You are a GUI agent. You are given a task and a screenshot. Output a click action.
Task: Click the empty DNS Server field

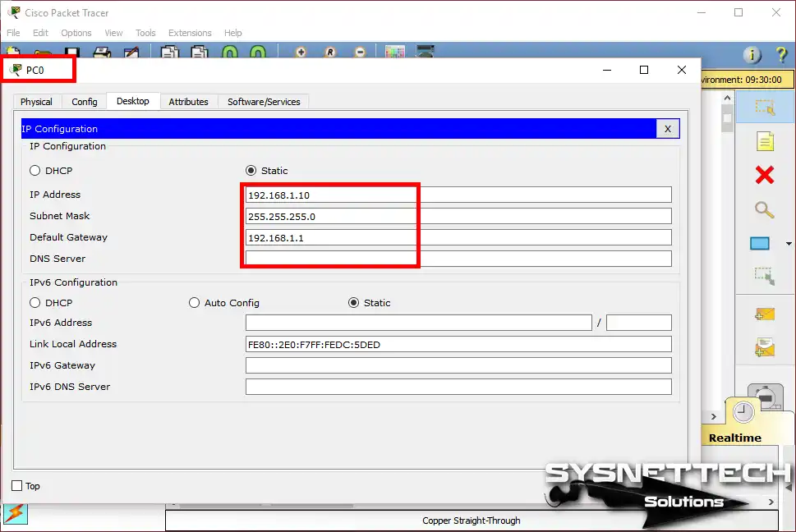point(458,259)
